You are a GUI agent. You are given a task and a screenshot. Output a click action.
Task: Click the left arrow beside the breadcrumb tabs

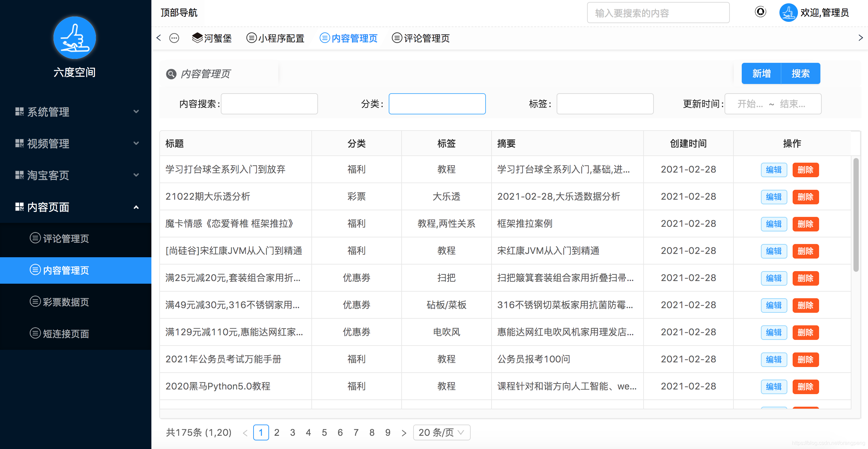pos(158,38)
